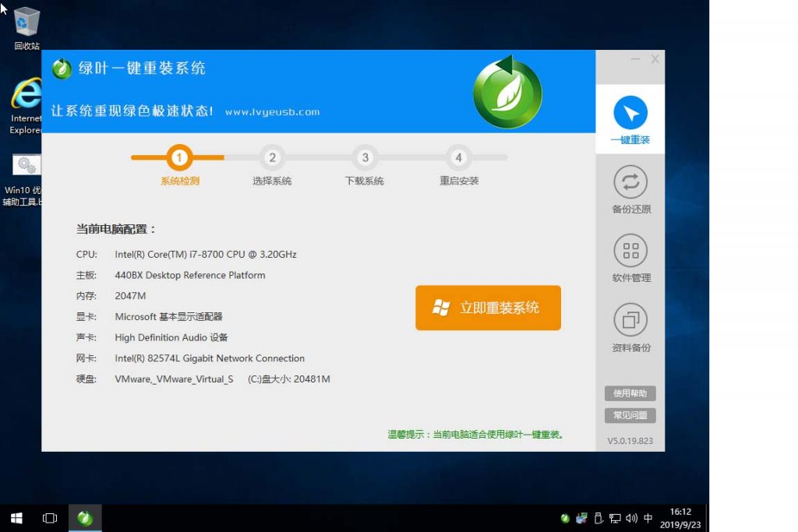Click the active 系统检测 step circle
The width and height of the screenshot is (798, 532).
point(178,158)
